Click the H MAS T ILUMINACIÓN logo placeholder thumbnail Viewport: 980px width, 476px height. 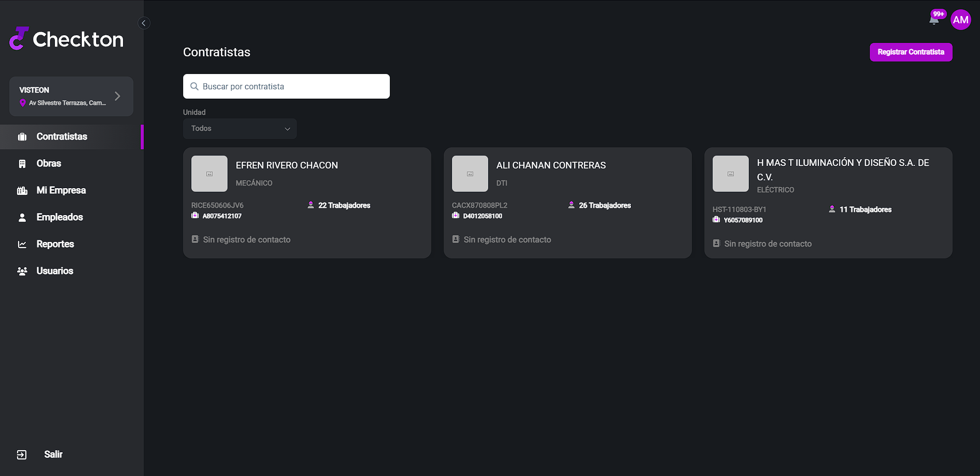point(731,174)
